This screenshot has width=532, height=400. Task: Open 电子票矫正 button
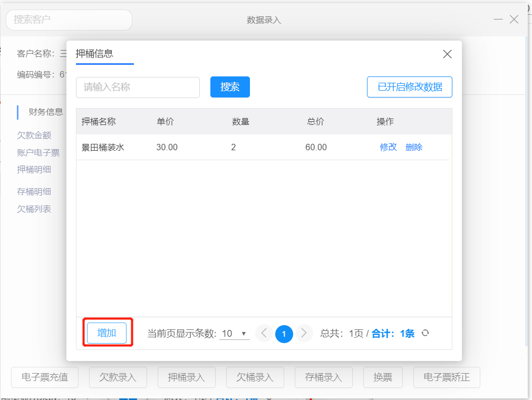click(x=447, y=377)
